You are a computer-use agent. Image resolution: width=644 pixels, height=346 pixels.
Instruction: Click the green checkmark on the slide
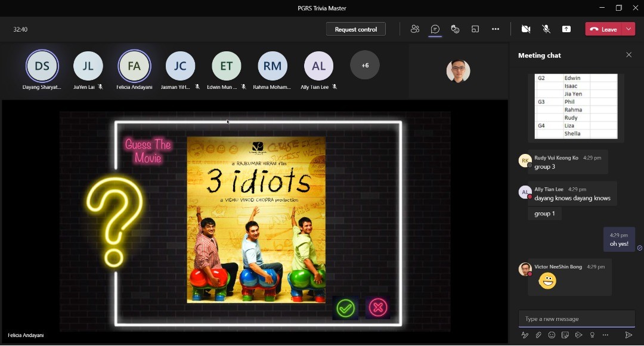[345, 308]
